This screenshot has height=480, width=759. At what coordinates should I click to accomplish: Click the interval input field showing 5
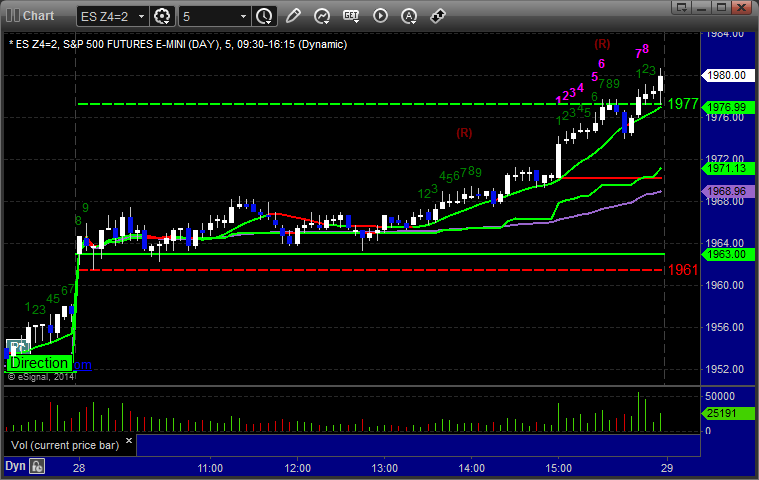click(209, 16)
